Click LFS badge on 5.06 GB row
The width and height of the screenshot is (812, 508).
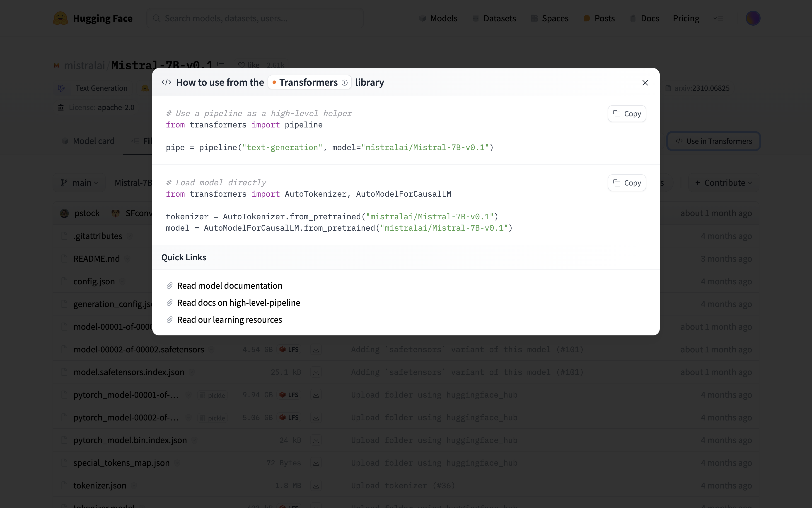289,417
